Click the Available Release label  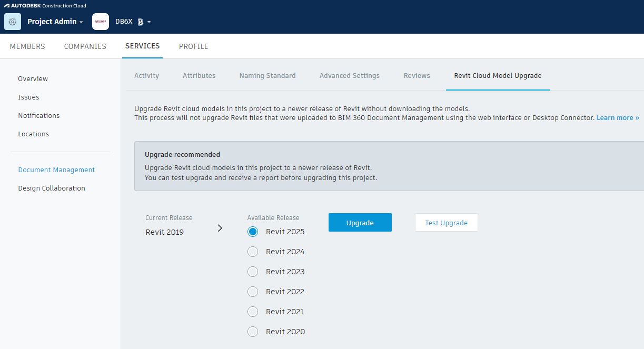coord(273,218)
